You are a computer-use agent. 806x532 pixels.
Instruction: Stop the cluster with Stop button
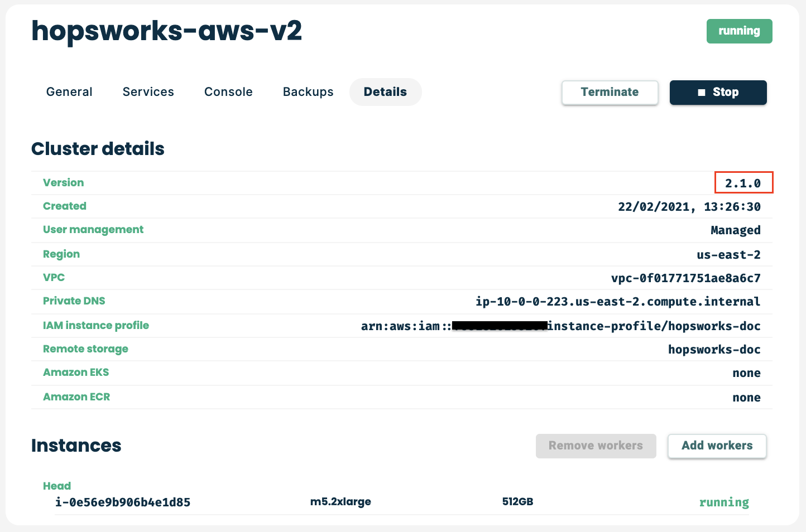tap(718, 93)
